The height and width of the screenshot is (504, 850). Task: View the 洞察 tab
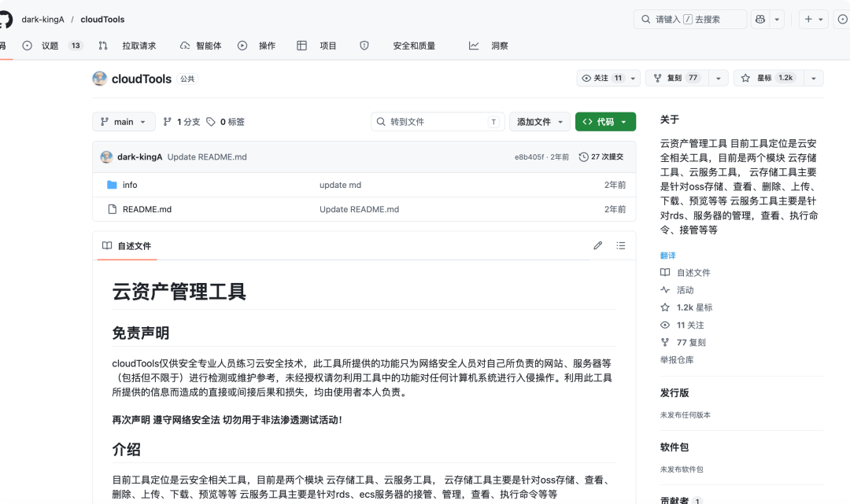[x=489, y=46]
